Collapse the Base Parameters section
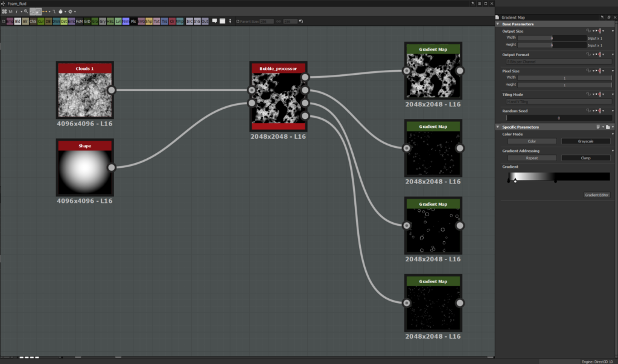The image size is (618, 364). 499,24
